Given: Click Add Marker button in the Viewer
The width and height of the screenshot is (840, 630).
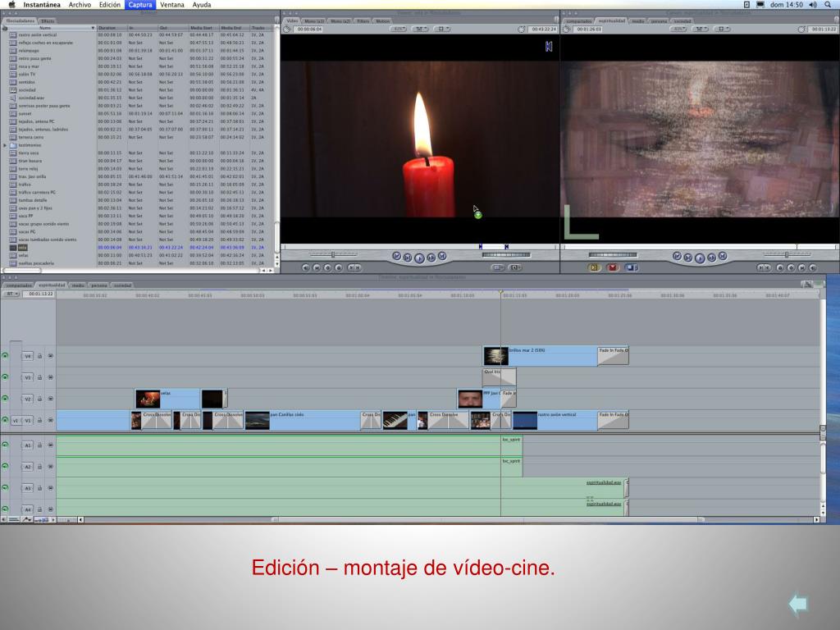Looking at the screenshot, I should tap(339, 267).
